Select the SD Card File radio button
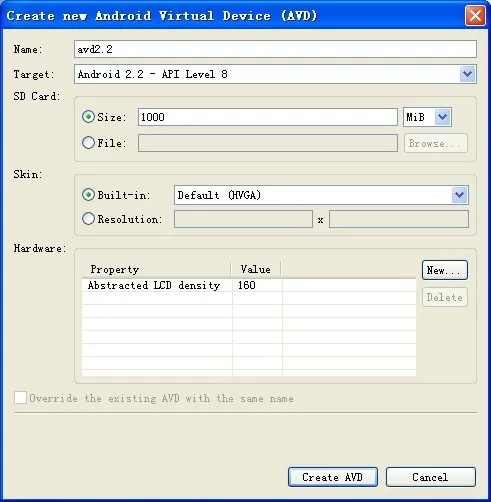This screenshot has width=491, height=502. (x=88, y=143)
